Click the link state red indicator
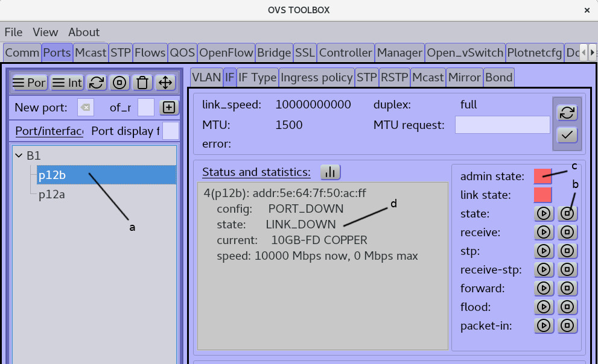The image size is (598, 364). pyautogui.click(x=542, y=195)
